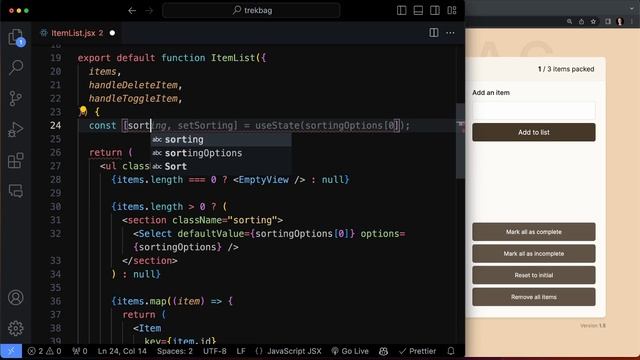The width and height of the screenshot is (640, 360).
Task: Click 'Reset to initial' button
Action: [533, 275]
